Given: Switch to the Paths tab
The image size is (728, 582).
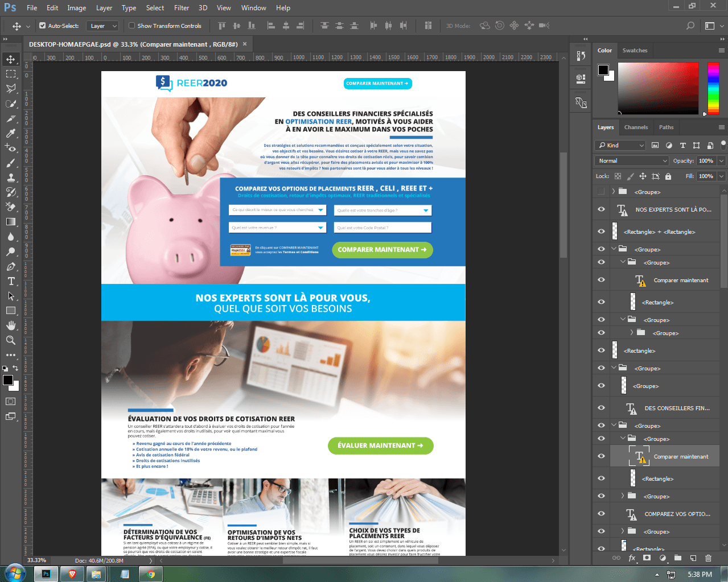Looking at the screenshot, I should 666,127.
